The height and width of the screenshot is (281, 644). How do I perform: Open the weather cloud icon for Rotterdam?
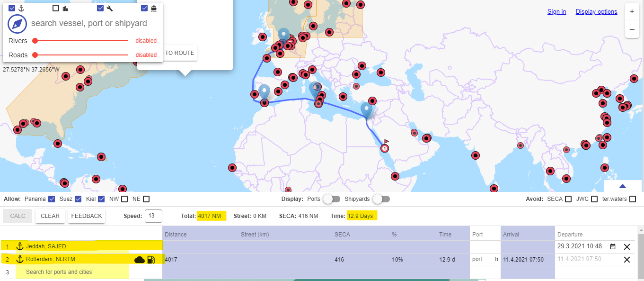(140, 259)
